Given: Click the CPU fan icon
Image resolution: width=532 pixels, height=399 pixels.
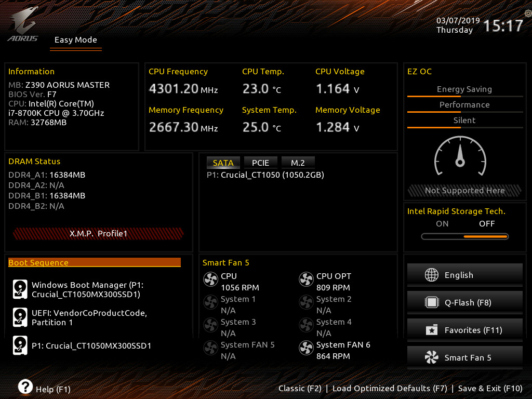Looking at the screenshot, I should 211,280.
